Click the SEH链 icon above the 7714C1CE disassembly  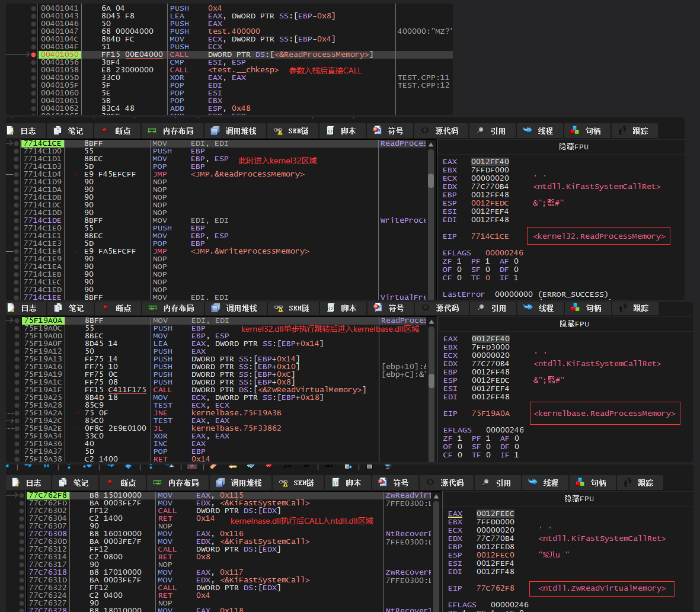[278, 131]
